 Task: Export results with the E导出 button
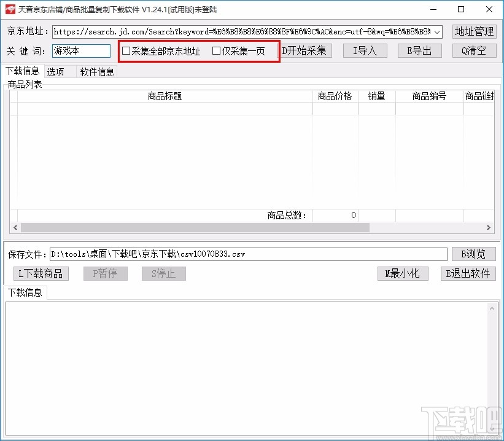coord(419,51)
